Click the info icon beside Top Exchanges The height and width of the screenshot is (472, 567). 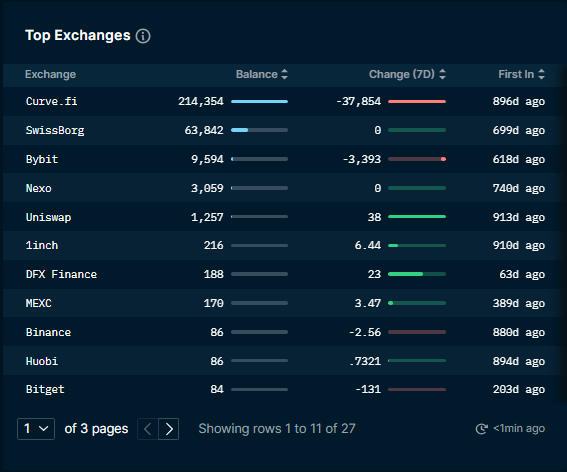tap(143, 36)
